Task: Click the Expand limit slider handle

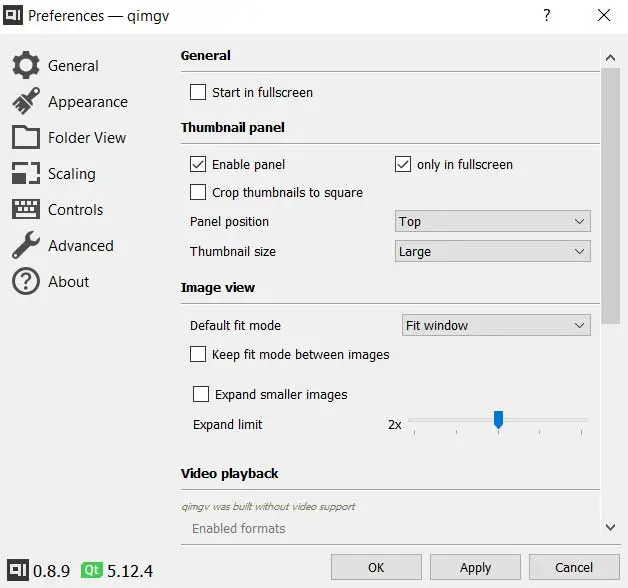Action: pyautogui.click(x=498, y=420)
